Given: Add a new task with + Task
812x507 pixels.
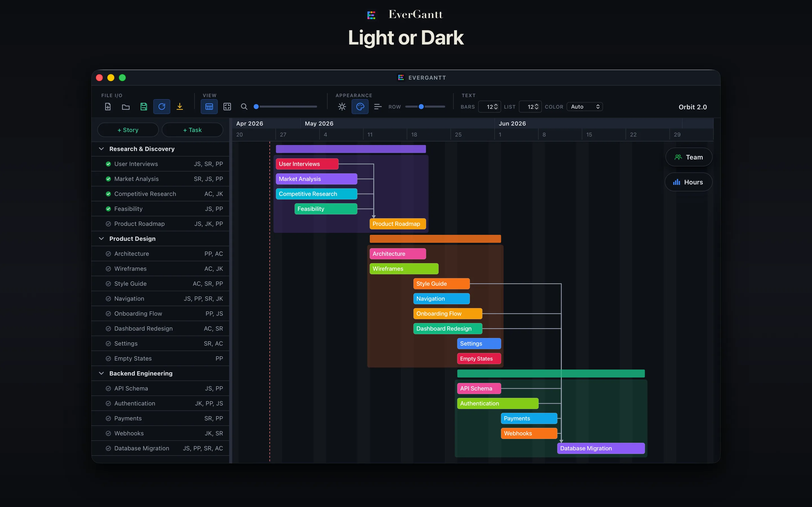Looking at the screenshot, I should click(192, 130).
